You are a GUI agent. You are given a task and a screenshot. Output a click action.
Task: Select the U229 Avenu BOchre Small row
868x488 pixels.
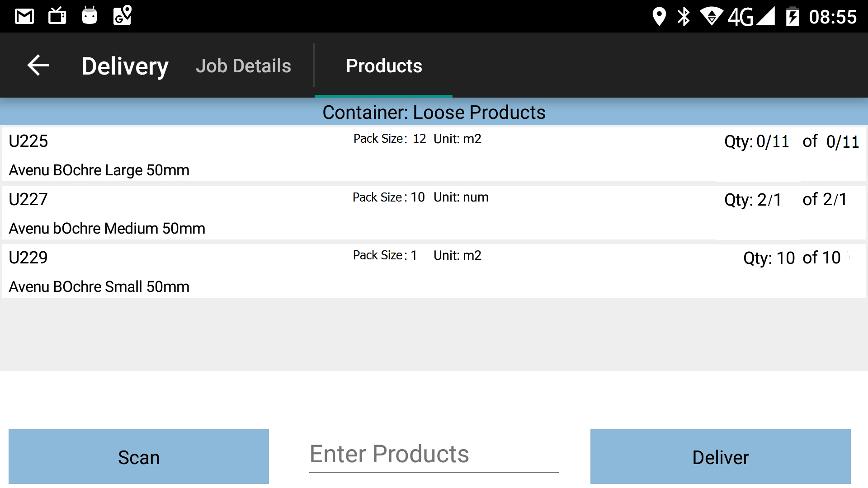click(434, 271)
